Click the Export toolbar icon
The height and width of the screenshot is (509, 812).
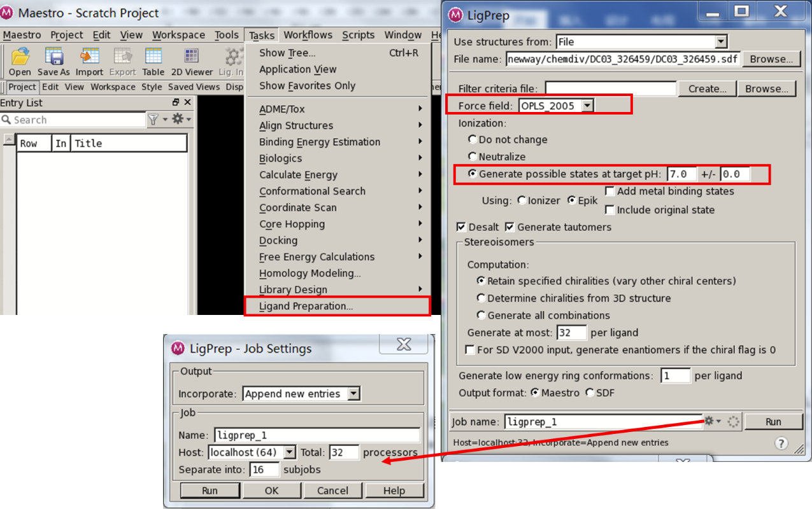pyautogui.click(x=122, y=57)
